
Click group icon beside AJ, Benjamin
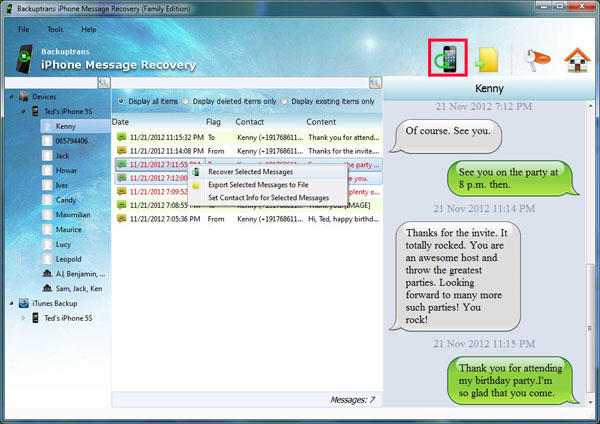47,274
